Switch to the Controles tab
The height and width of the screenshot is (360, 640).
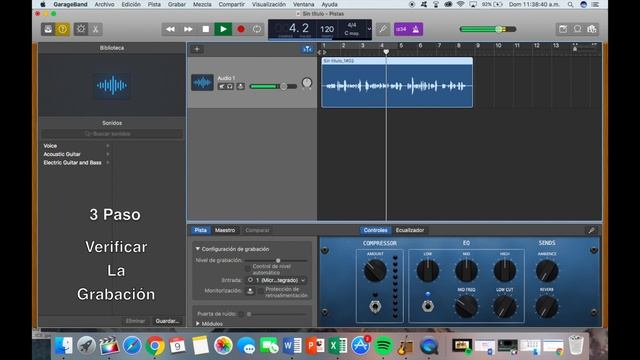[375, 230]
